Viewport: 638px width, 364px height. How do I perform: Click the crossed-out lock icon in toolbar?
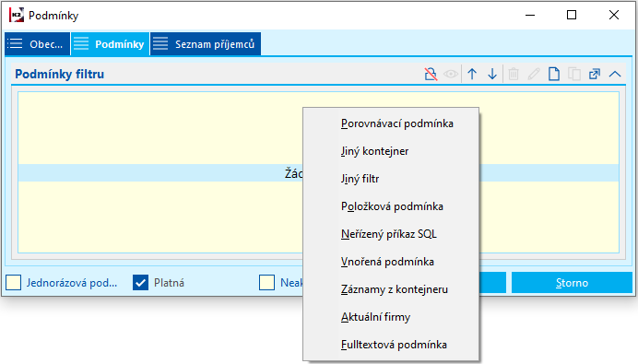431,74
